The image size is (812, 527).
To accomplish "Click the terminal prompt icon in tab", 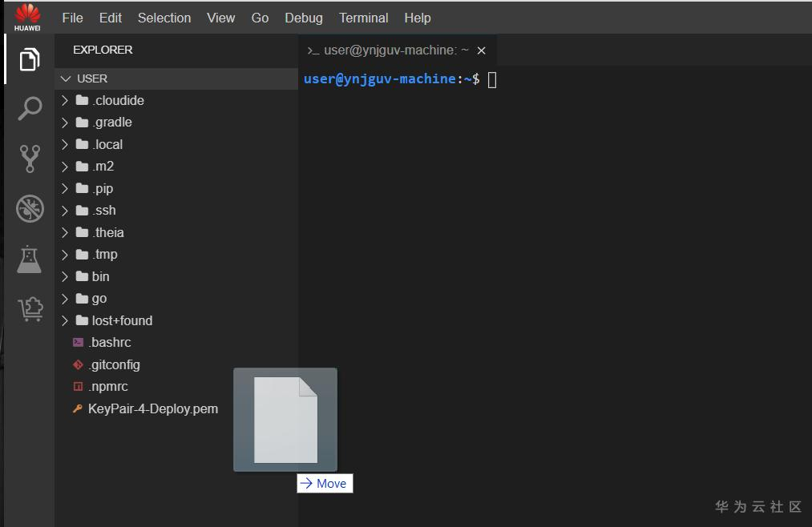I will click(x=313, y=50).
